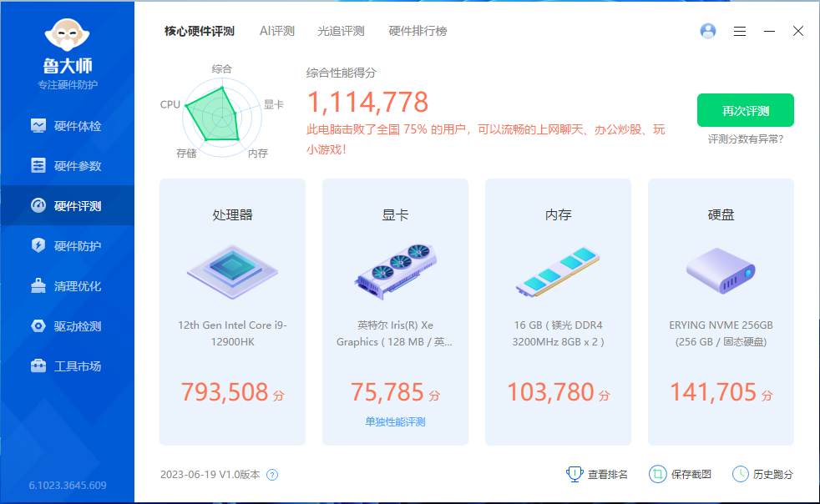Click the radar chart 综合 axis label
Viewport: 820px width, 504px height.
(222, 69)
